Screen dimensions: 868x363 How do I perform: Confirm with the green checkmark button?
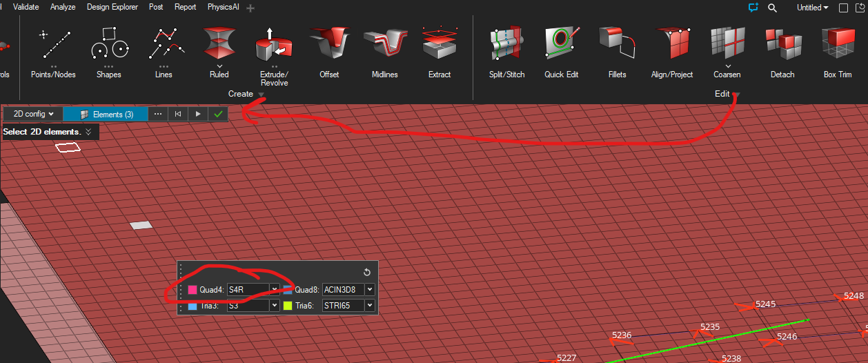pos(218,115)
